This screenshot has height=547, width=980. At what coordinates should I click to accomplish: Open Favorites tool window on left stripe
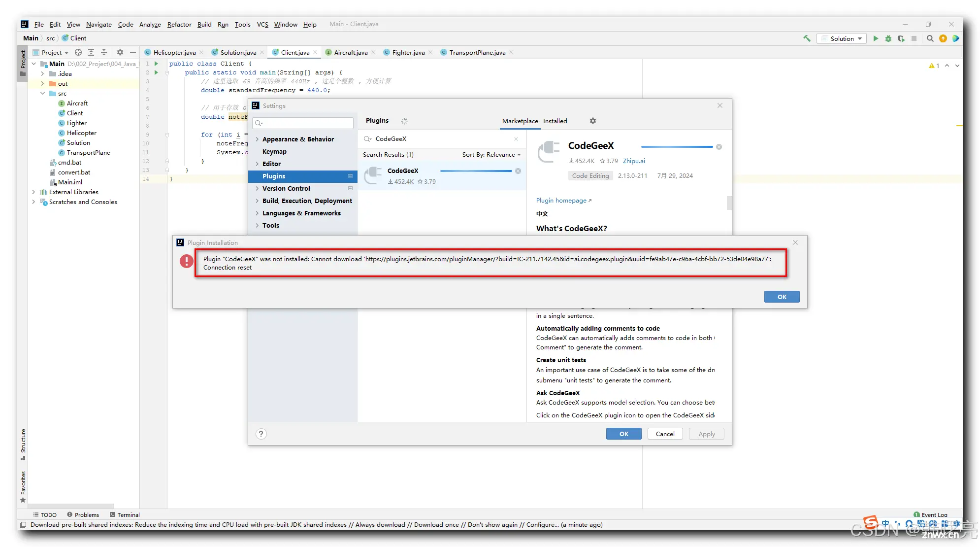coord(23,486)
